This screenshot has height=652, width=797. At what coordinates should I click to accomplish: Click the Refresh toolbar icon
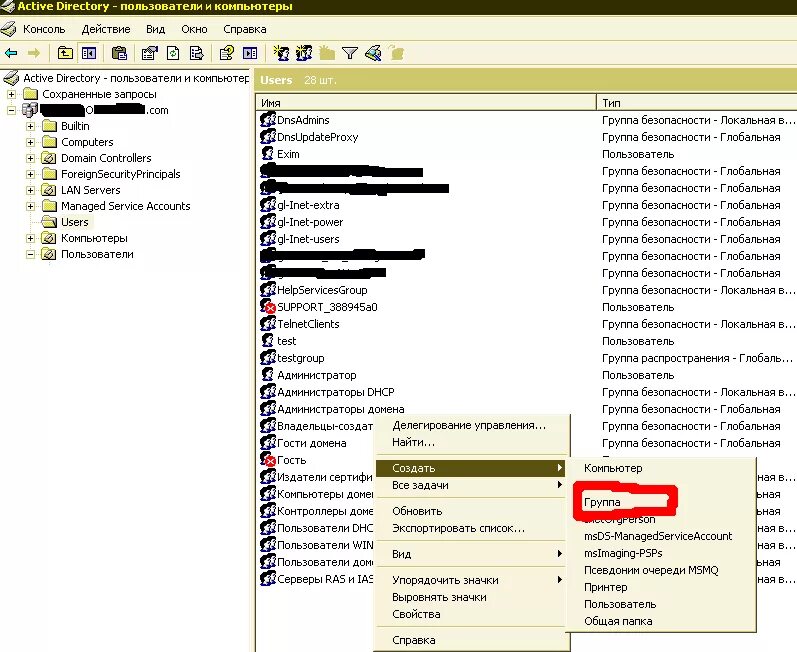[x=173, y=53]
